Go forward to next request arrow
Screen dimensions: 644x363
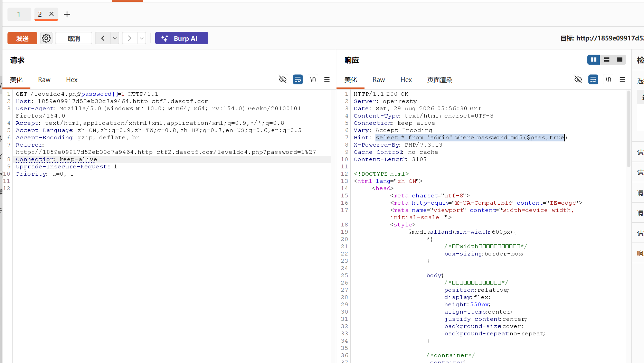pyautogui.click(x=130, y=38)
